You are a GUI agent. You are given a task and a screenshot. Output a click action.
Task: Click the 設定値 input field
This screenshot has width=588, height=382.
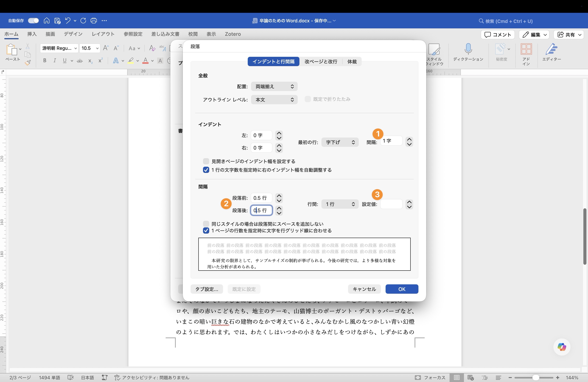(391, 204)
